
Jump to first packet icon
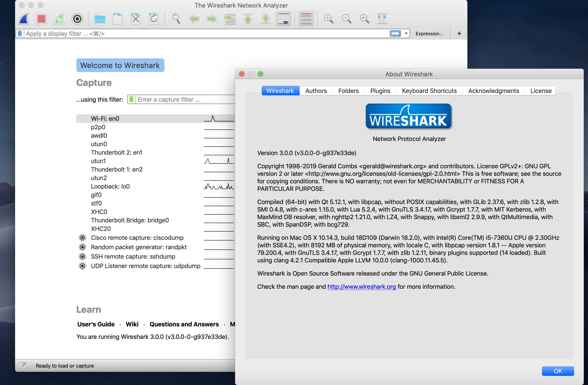tap(248, 19)
